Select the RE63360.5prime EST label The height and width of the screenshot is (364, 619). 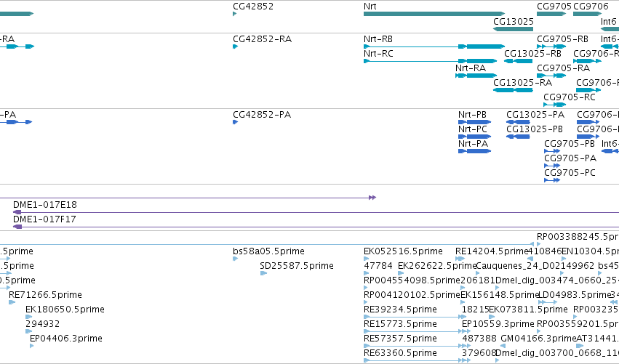[x=400, y=353]
